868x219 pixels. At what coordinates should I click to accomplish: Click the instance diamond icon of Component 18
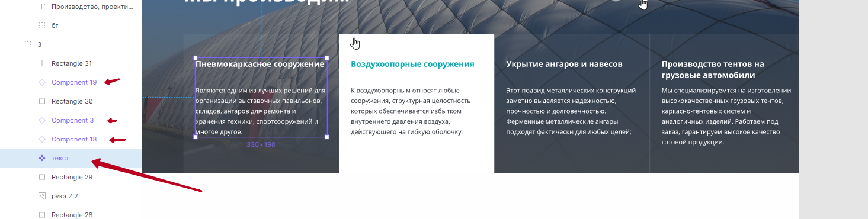41,139
